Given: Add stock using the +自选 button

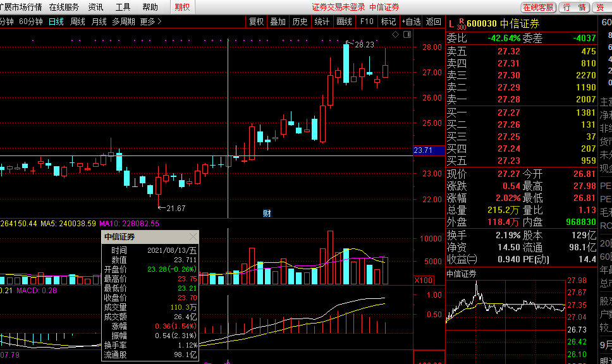Looking at the screenshot, I should click(412, 22).
